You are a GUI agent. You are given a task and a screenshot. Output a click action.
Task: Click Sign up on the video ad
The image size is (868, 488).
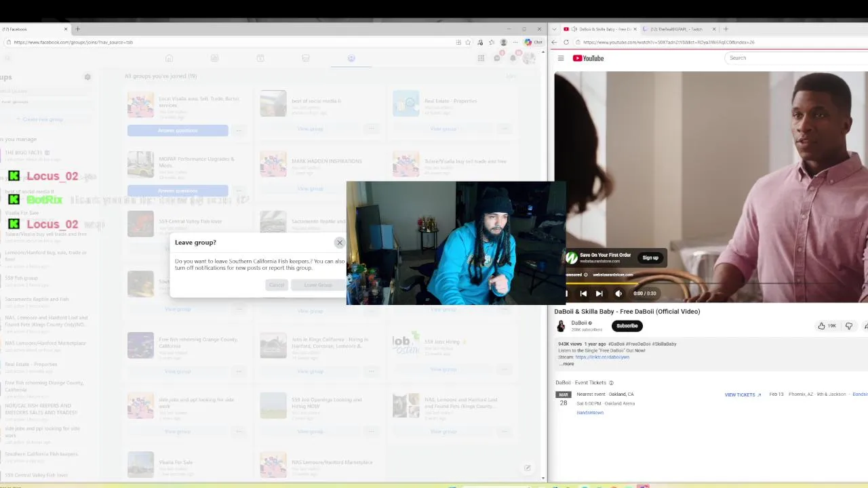click(650, 258)
